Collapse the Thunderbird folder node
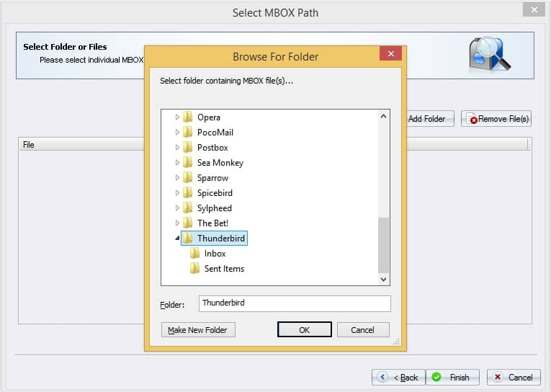The height and width of the screenshot is (392, 551). click(x=177, y=239)
